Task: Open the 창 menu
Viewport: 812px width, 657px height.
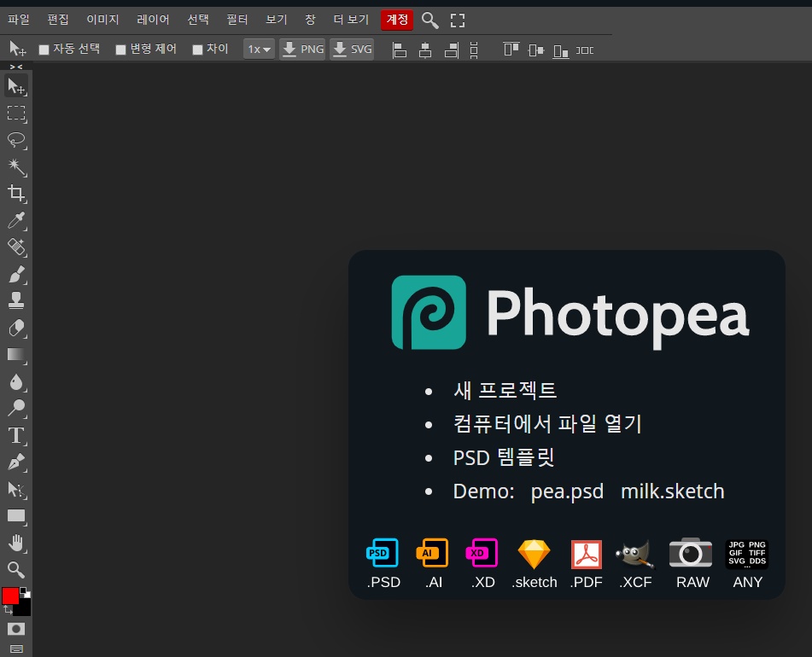Action: coord(310,20)
